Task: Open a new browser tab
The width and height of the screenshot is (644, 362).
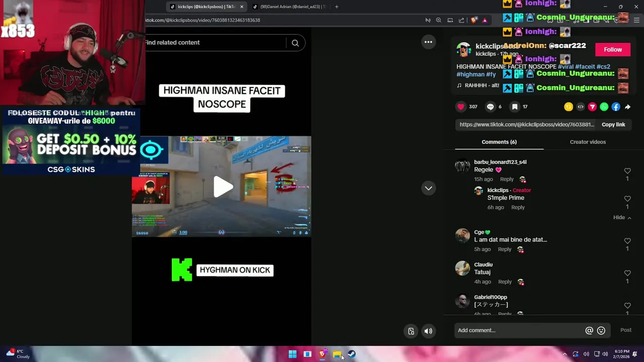Action: pyautogui.click(x=337, y=7)
